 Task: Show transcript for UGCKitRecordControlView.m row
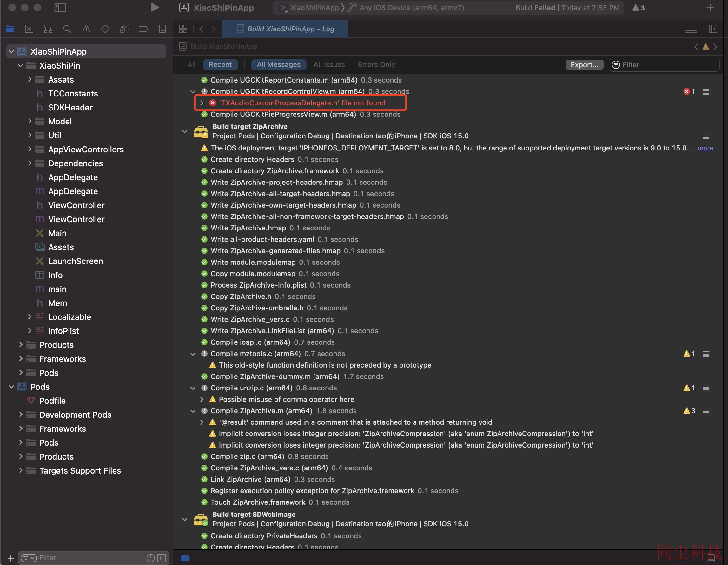[706, 92]
